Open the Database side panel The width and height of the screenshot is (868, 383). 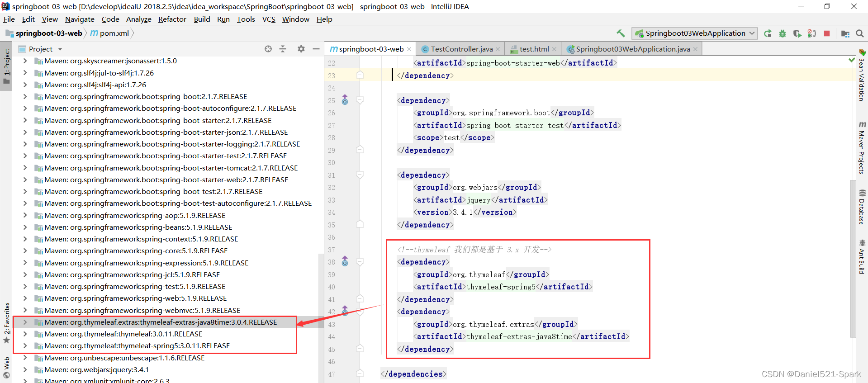tap(862, 207)
